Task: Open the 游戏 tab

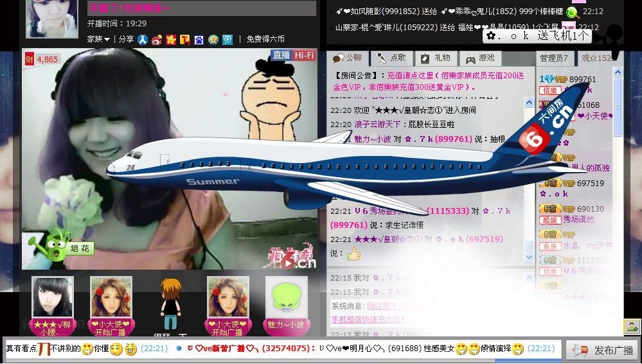Action: tap(480, 58)
